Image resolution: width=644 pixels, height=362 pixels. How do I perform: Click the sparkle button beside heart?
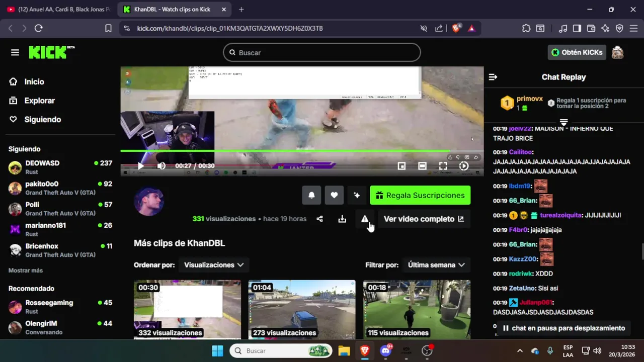click(357, 195)
